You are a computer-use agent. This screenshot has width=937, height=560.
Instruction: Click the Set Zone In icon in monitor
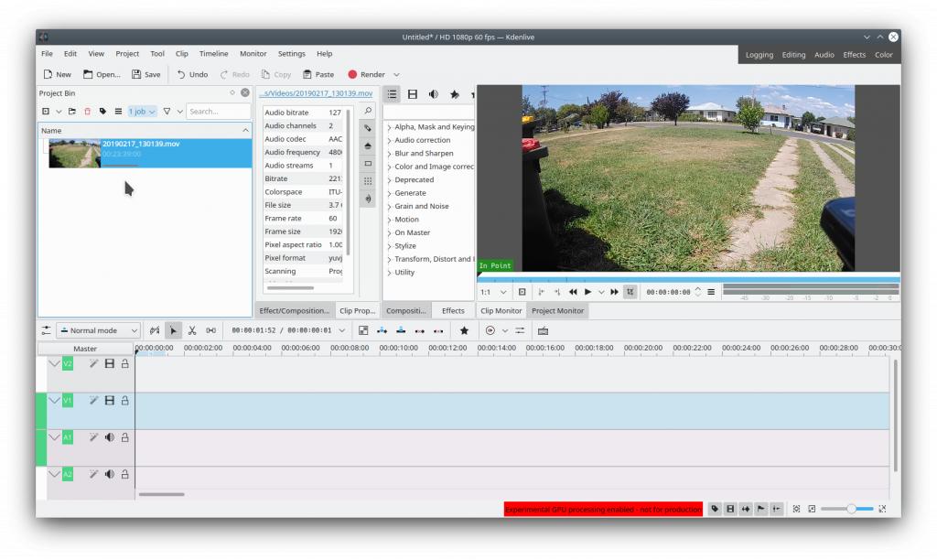(541, 292)
